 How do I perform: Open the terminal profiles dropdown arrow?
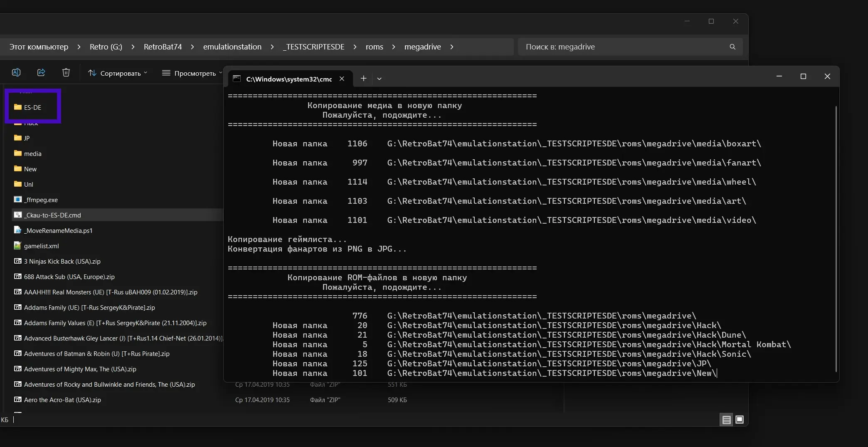[379, 79]
